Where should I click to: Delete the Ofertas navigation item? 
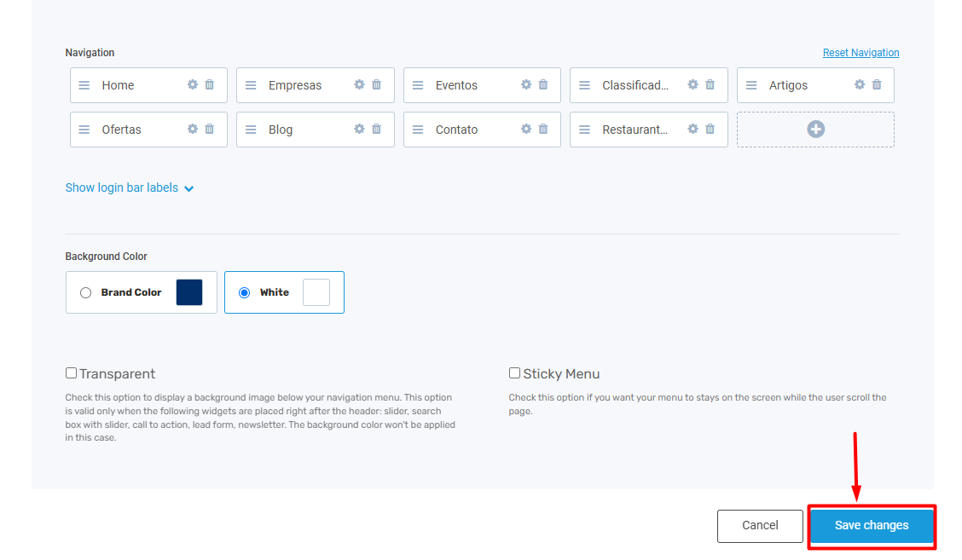pyautogui.click(x=210, y=129)
